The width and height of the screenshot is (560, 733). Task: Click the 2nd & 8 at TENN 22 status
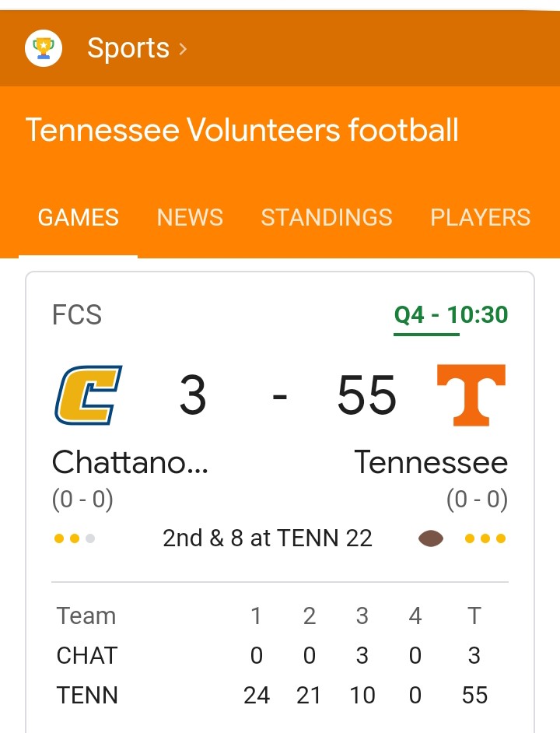point(268,538)
